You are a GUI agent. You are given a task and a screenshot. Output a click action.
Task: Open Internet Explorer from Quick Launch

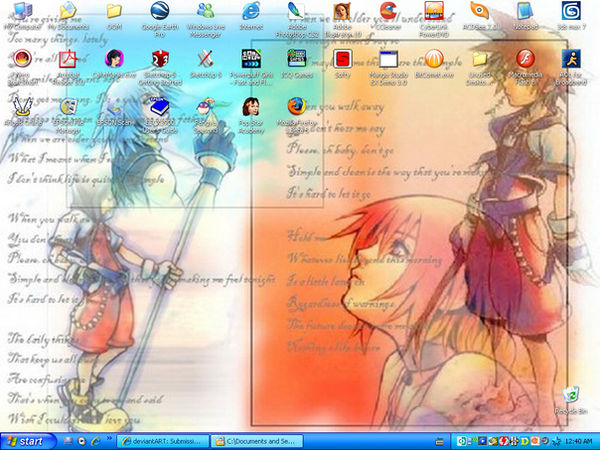click(x=96, y=441)
